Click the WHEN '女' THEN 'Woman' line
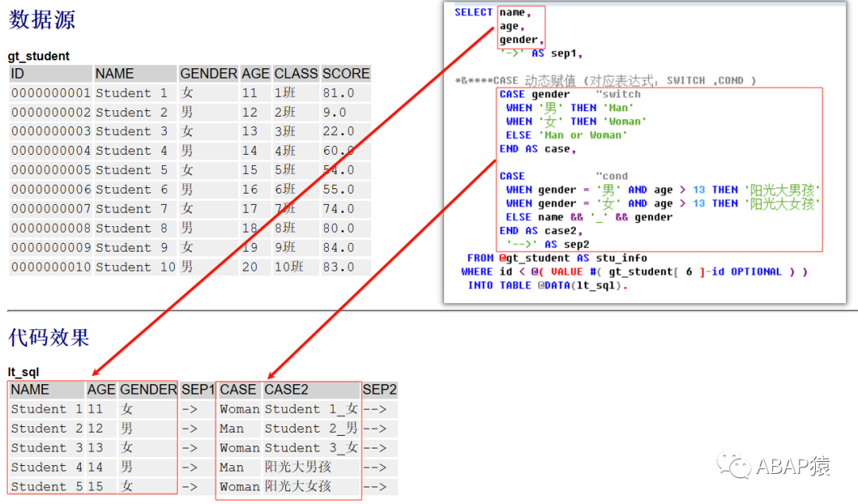Viewport: 858px width, 504px height. click(x=576, y=121)
